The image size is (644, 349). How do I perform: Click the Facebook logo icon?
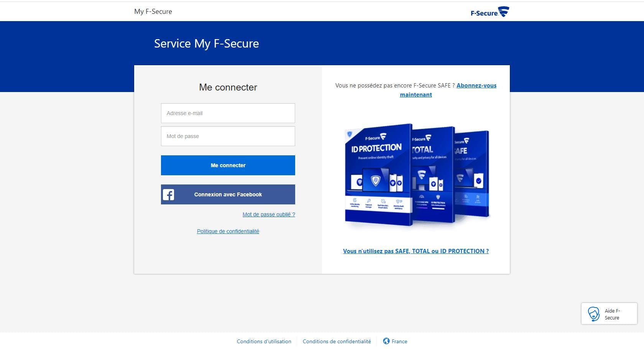tap(168, 194)
